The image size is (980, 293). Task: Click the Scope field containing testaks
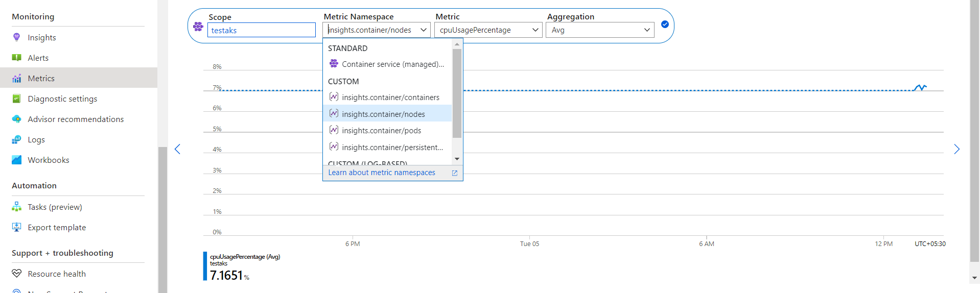coord(261,30)
